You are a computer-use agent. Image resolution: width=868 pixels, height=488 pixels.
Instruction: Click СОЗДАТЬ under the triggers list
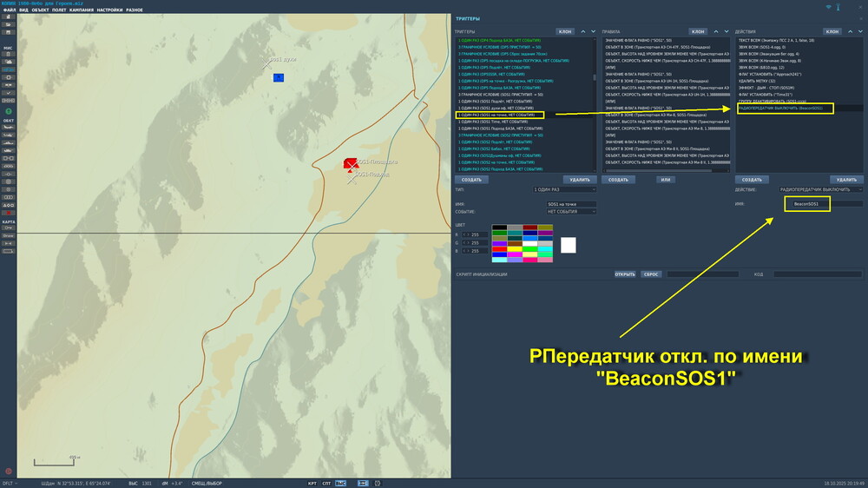coord(471,180)
